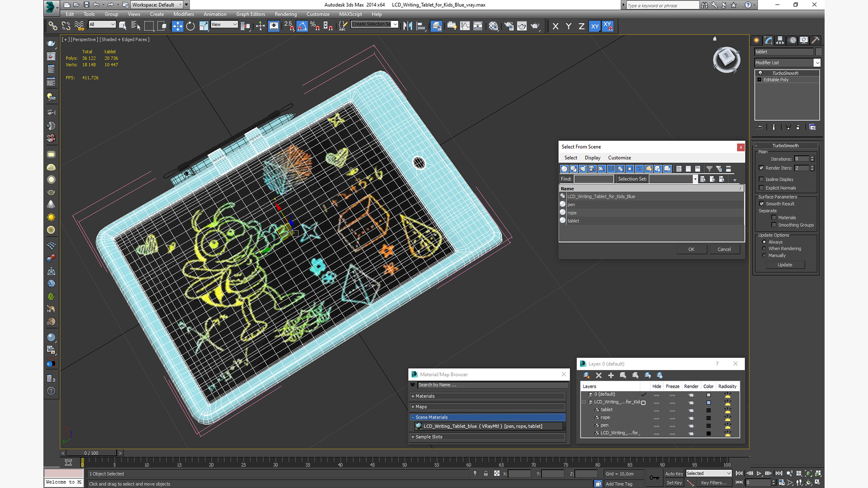Open Display menu in Select From Scene
Viewport: 868px width, 488px height.
[x=592, y=158]
